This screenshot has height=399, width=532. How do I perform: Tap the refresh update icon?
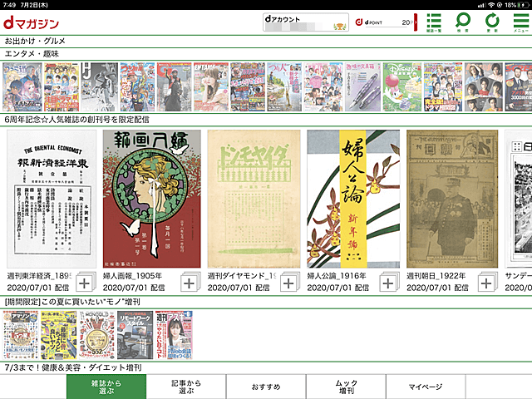(x=491, y=22)
